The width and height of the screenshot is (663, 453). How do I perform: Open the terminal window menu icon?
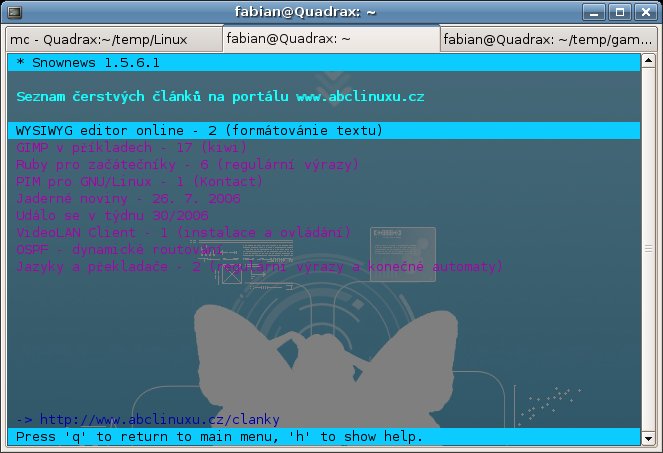pos(14,12)
